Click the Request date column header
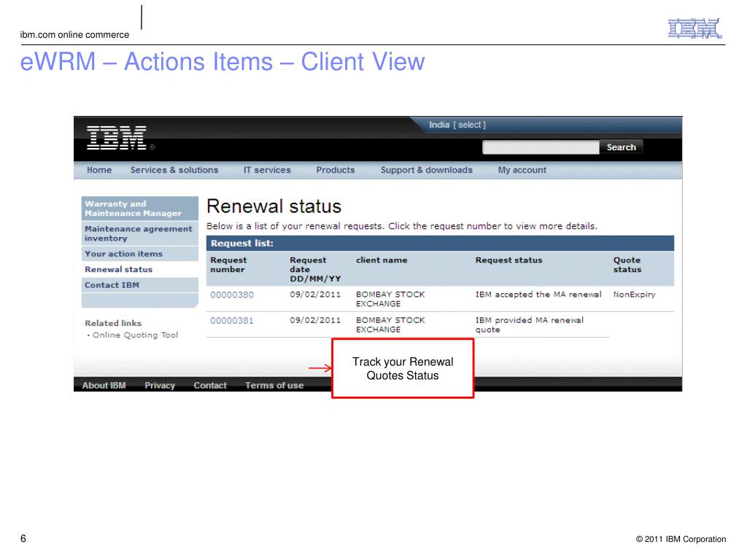Screen dimensions: 747x560 tap(315, 269)
